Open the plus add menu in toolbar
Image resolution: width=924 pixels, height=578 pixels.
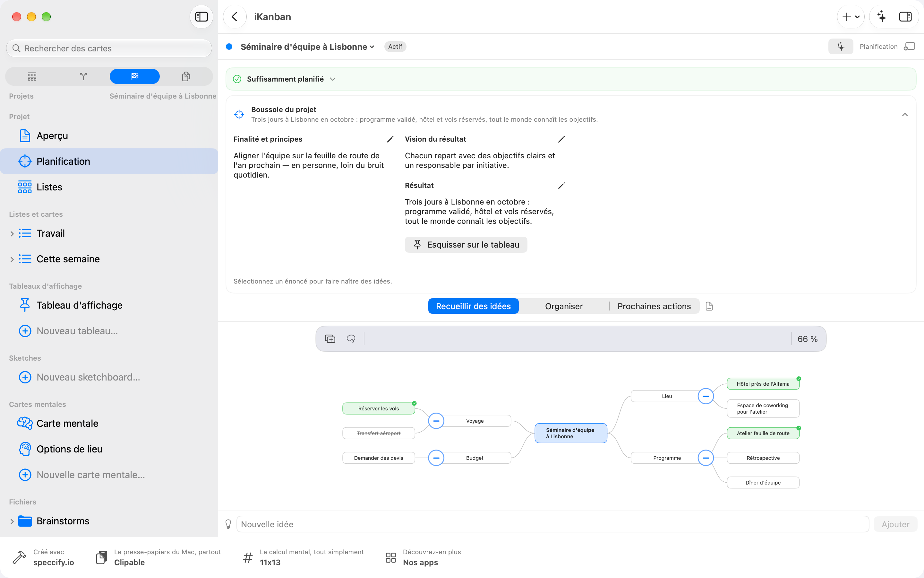coord(851,17)
